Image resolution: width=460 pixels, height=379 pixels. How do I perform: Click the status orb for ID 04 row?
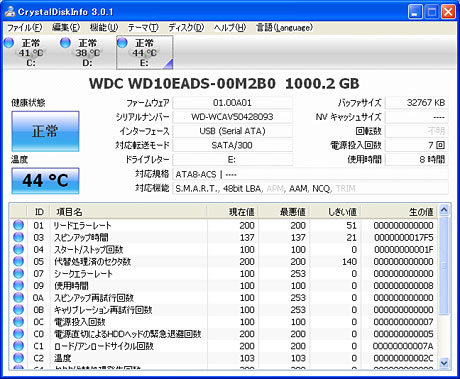[18, 249]
